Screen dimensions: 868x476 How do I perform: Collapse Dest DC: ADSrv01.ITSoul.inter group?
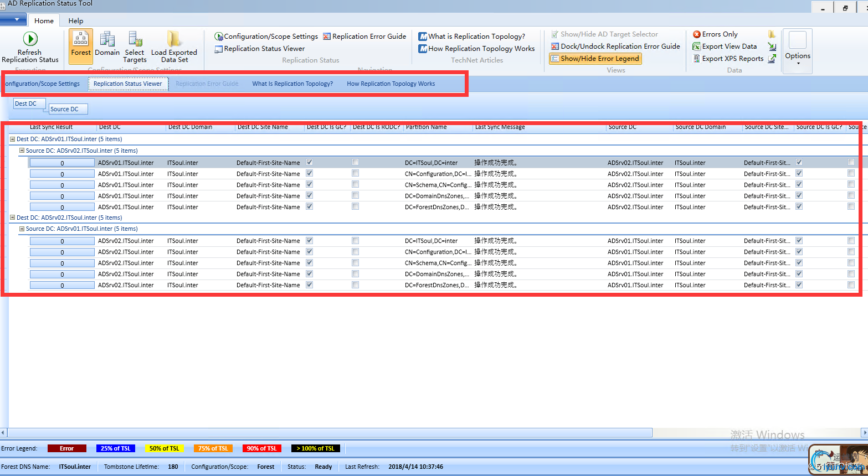[12, 139]
